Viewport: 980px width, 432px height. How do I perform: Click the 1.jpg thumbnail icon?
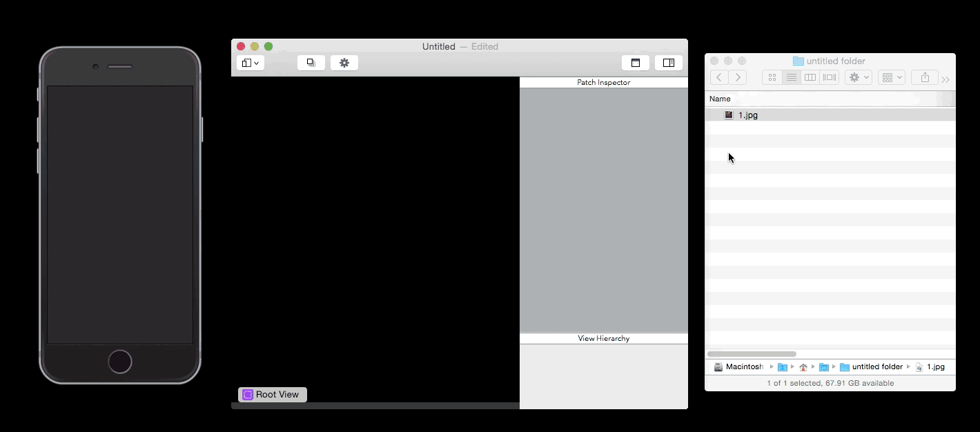point(729,115)
